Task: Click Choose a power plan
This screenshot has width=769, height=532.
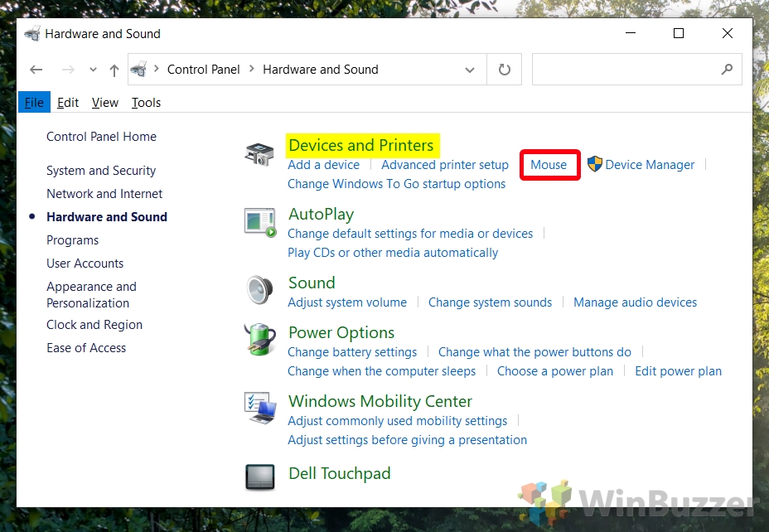Action: click(x=555, y=371)
